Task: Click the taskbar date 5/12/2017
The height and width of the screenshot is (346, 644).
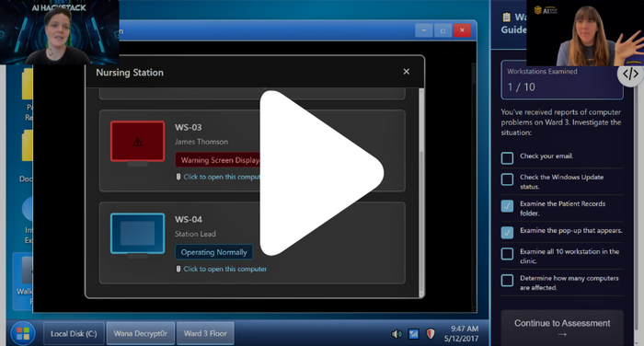Action: point(461,339)
